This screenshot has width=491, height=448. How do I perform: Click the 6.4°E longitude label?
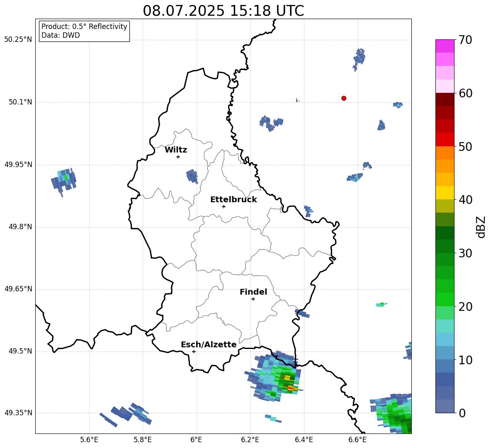[x=304, y=440]
